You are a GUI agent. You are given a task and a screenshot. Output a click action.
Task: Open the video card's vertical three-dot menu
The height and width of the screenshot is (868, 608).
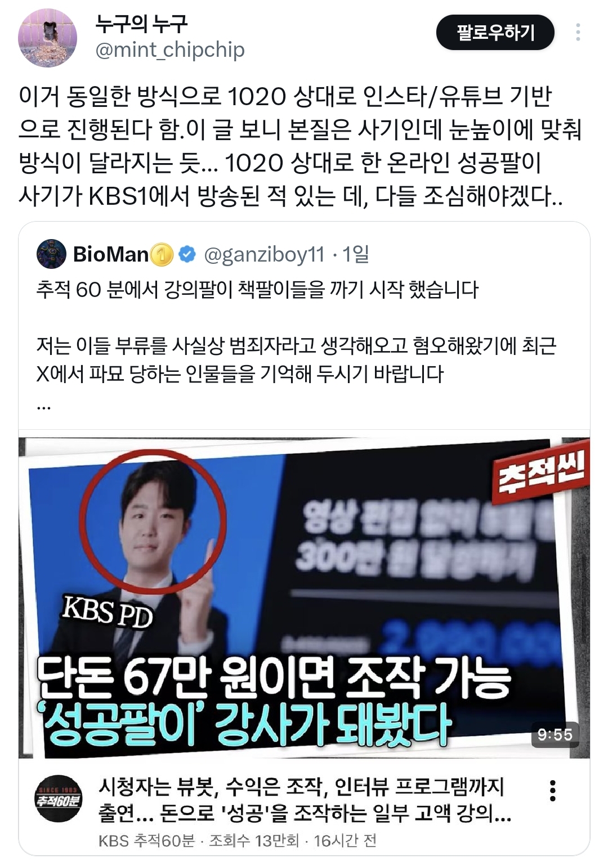(553, 790)
